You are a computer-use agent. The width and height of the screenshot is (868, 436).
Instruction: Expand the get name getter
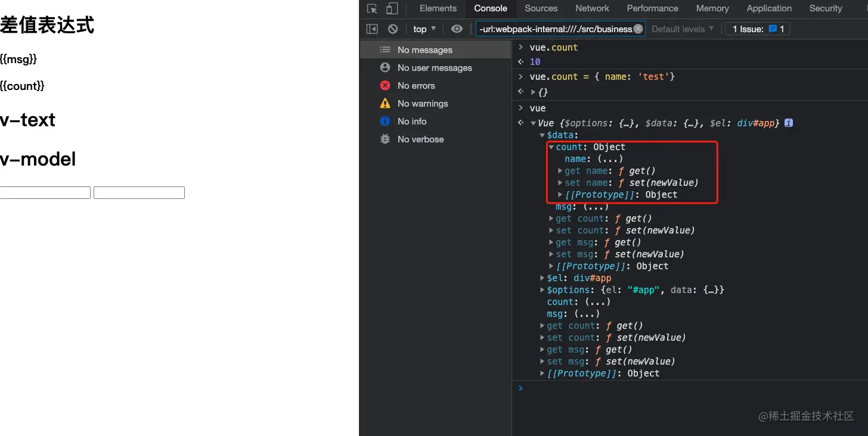(x=560, y=171)
